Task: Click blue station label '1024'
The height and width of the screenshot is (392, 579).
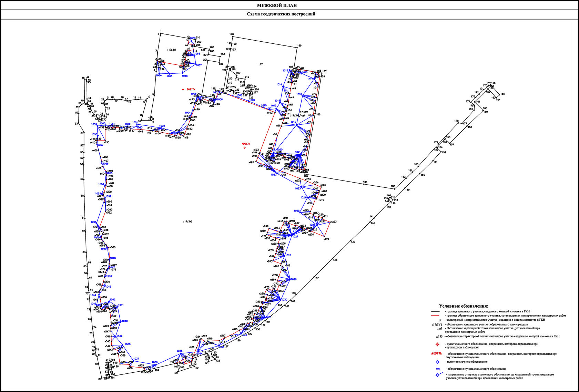Action: tap(303, 198)
